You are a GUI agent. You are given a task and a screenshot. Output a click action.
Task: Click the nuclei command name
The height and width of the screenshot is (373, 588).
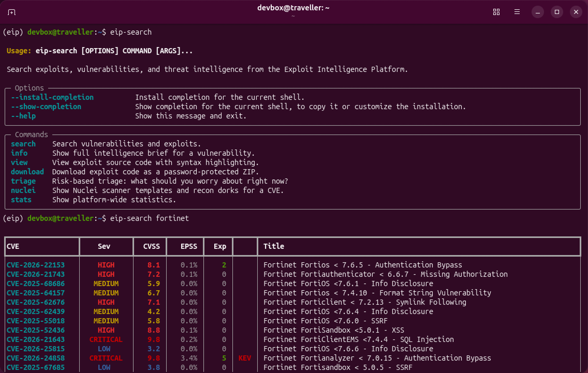pos(23,190)
